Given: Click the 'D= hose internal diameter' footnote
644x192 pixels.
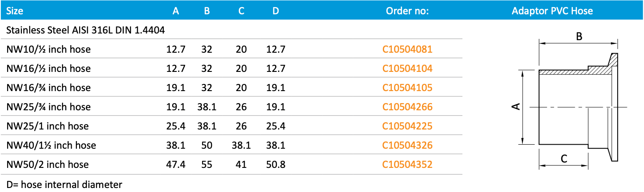Looking at the screenshot, I should click(64, 184).
